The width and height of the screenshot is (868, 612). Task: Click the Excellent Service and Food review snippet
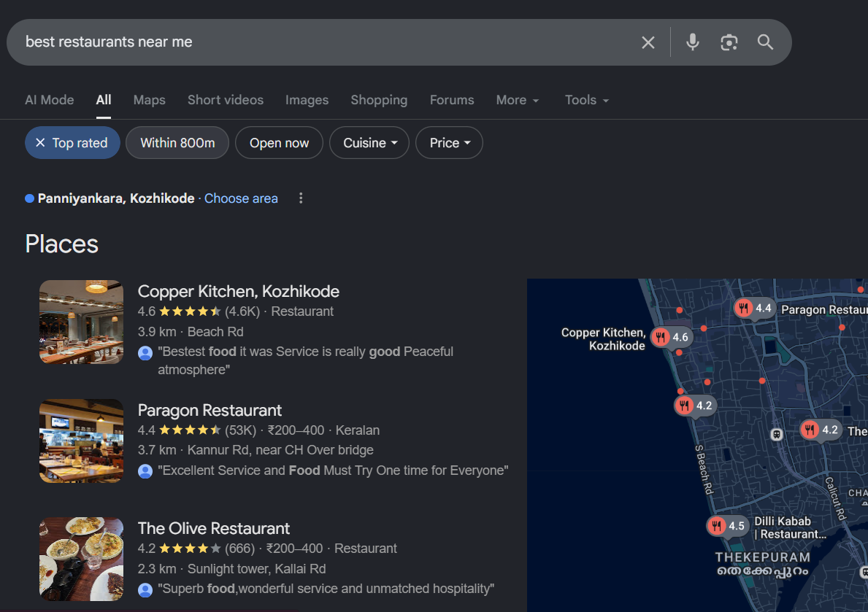(333, 471)
